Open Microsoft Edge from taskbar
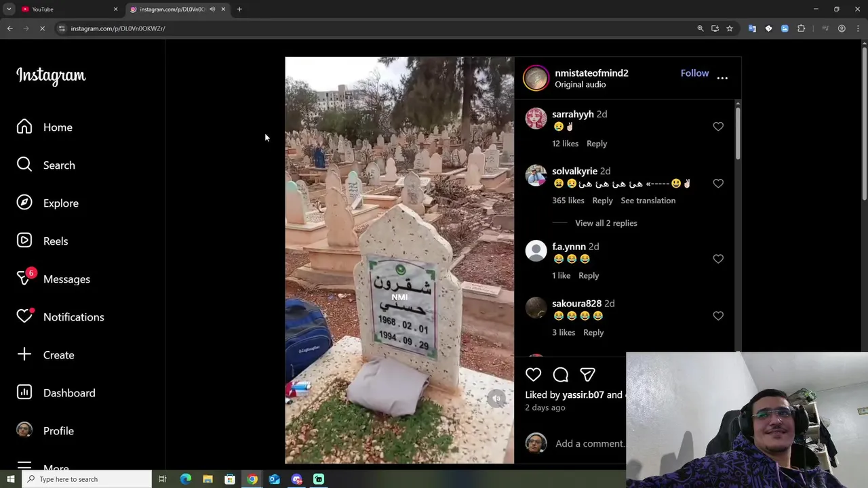The width and height of the screenshot is (868, 488). pyautogui.click(x=185, y=479)
